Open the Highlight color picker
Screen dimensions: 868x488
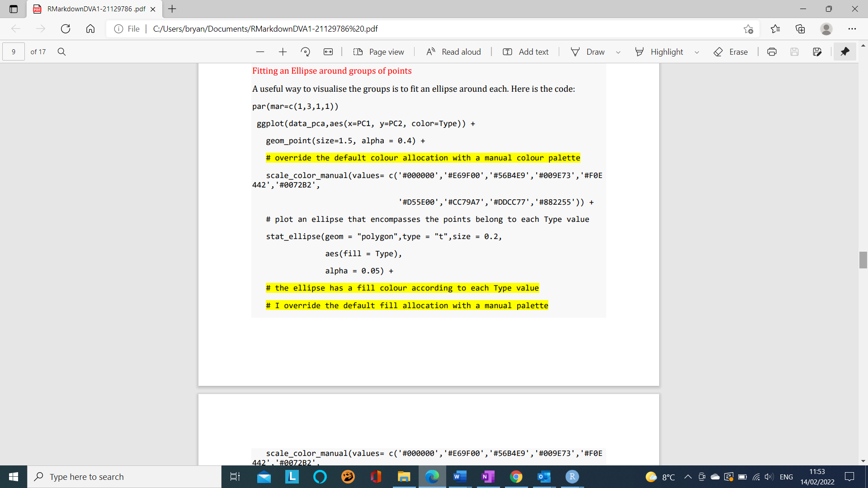coord(697,52)
